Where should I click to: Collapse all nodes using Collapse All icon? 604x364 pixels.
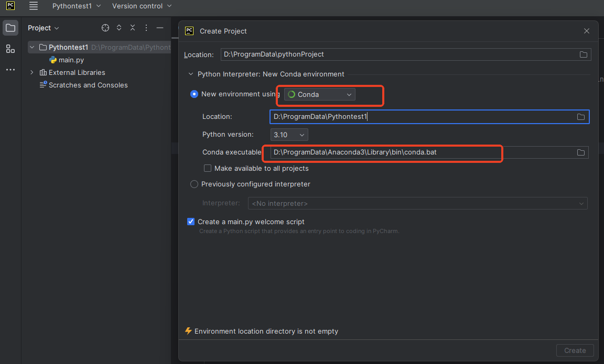tap(132, 27)
